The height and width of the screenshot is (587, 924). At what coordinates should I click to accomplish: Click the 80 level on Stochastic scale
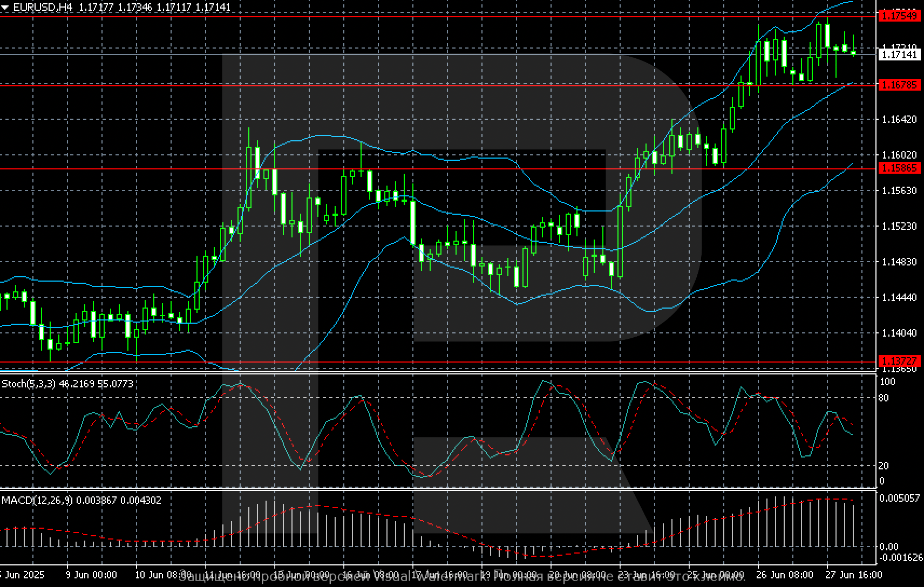pos(884,398)
